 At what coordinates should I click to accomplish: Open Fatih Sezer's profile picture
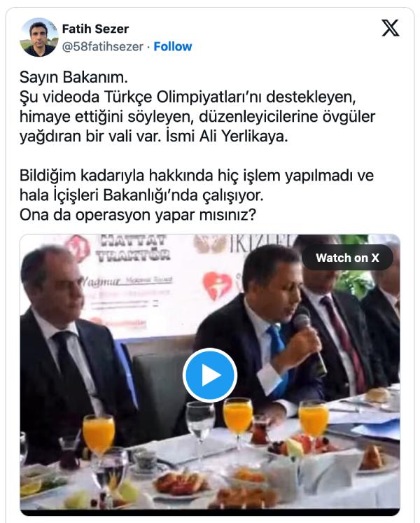[x=39, y=37]
